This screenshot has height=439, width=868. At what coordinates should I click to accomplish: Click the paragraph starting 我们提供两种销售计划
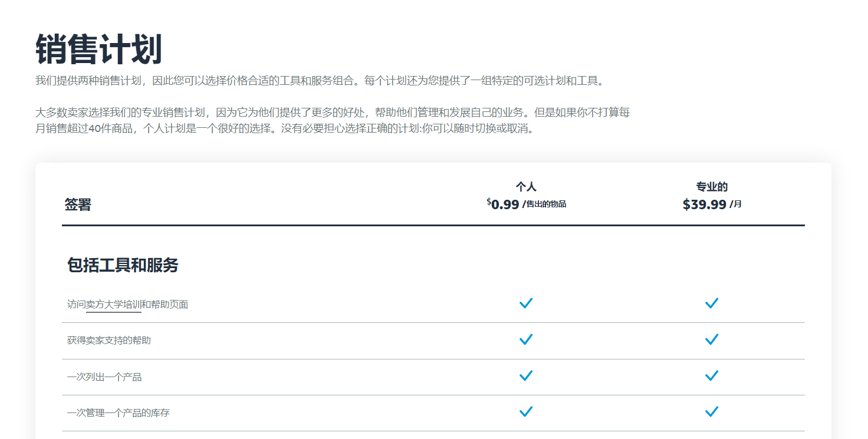click(320, 81)
